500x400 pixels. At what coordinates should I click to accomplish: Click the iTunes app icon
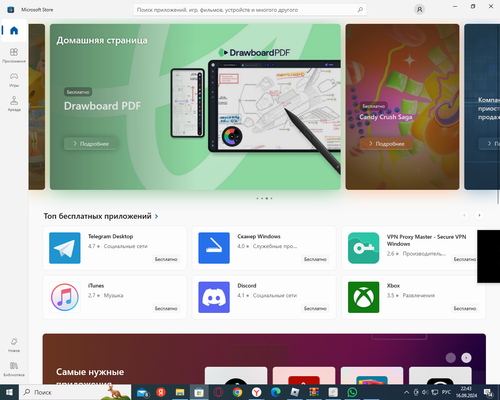click(65, 297)
